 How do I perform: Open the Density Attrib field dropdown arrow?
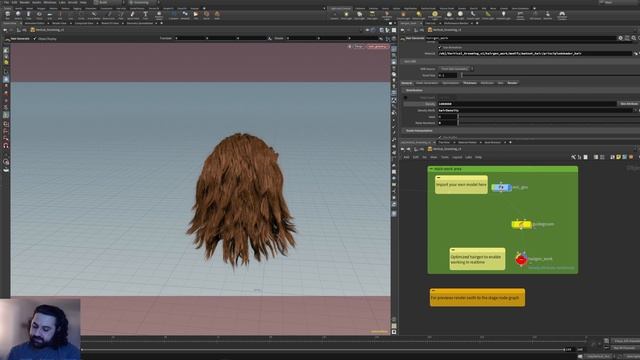tap(635, 110)
